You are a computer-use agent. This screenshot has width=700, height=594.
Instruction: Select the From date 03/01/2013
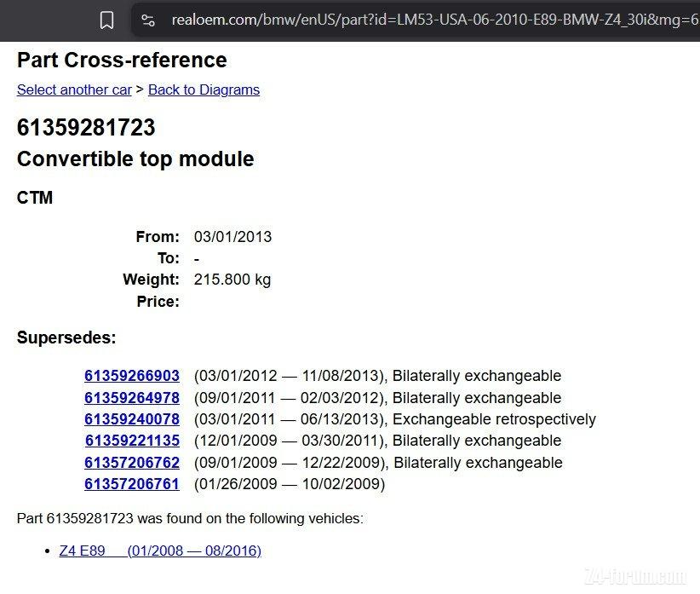[x=232, y=236]
